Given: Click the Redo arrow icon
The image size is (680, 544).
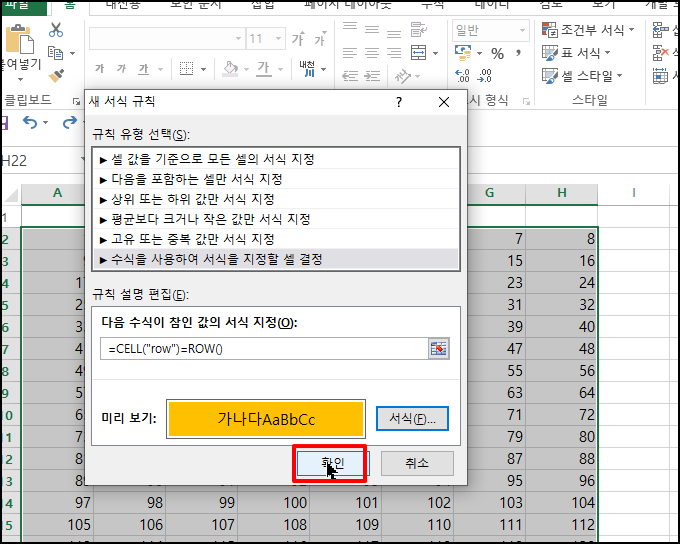Looking at the screenshot, I should pyautogui.click(x=69, y=123).
